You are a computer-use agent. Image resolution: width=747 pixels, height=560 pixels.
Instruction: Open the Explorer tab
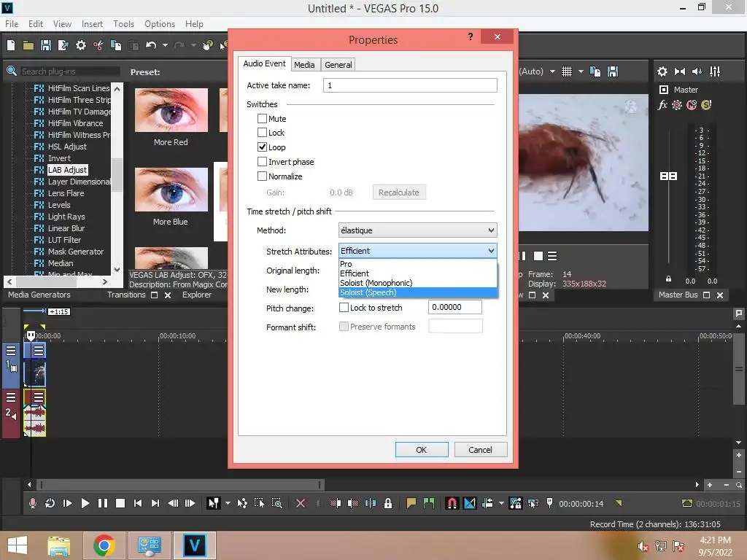click(x=197, y=295)
